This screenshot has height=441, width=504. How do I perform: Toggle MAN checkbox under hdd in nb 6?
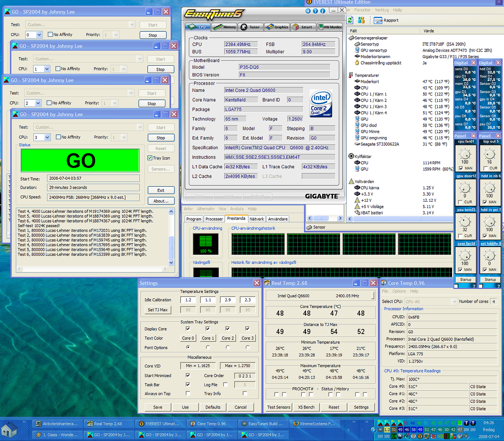tap(486, 202)
